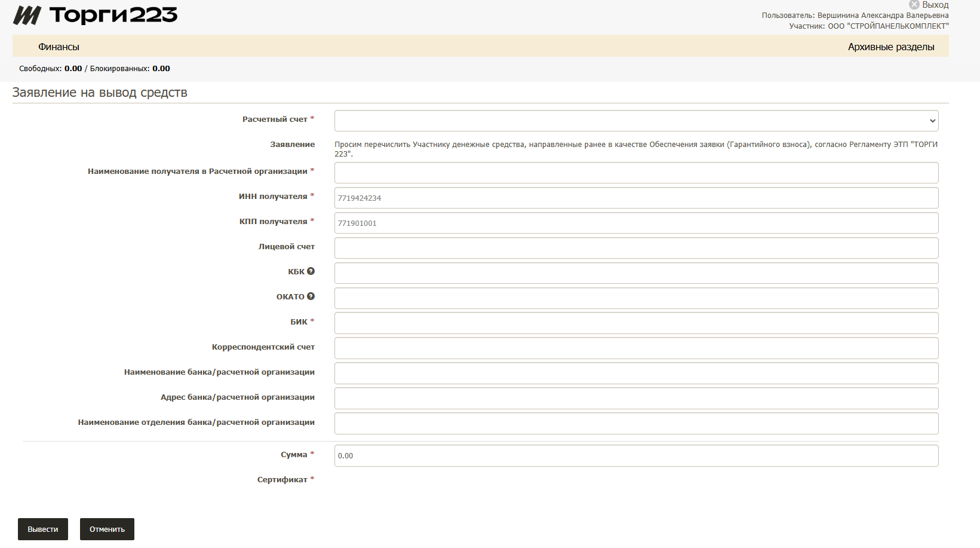Click the ИНН получателя field
Viewport: 980px width, 548px height.
[x=636, y=198]
